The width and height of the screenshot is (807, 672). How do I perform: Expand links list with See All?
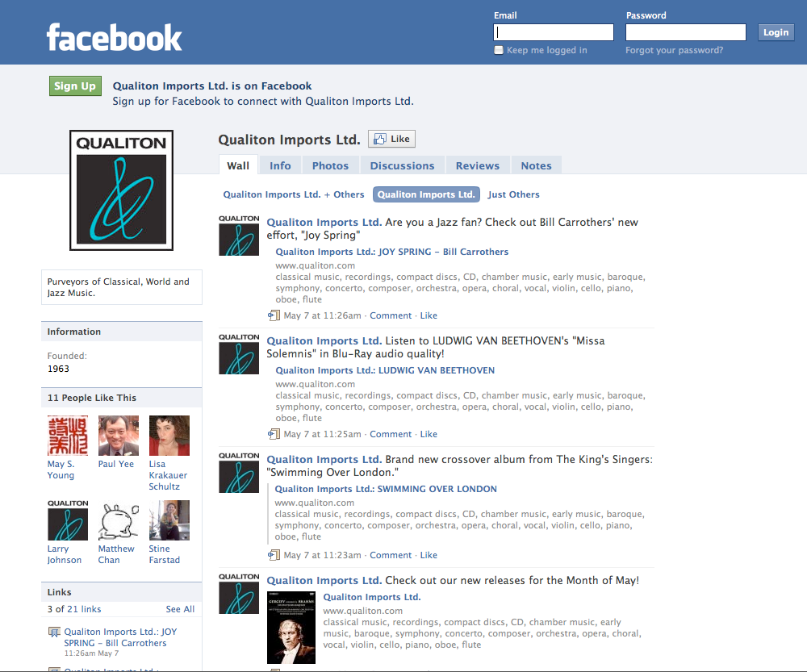tap(180, 609)
